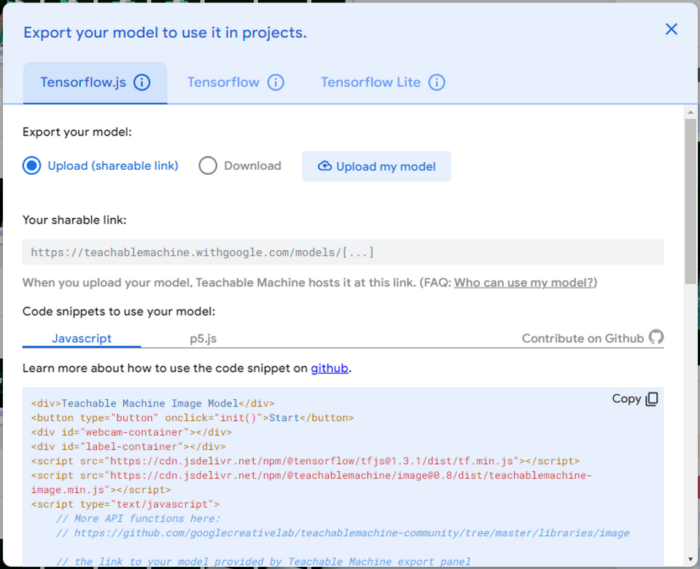Click 'Code snippets to use your model:' text

click(119, 311)
